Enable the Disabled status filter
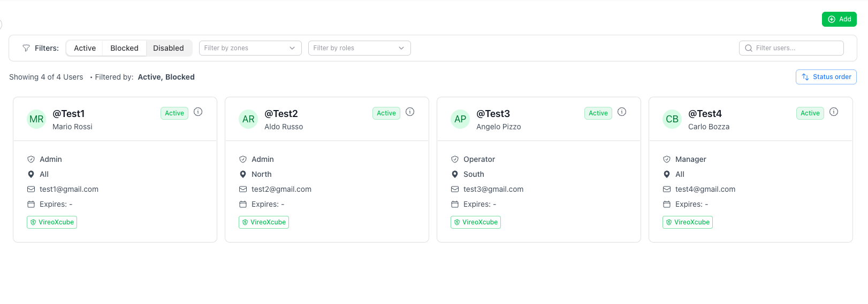The width and height of the screenshot is (868, 304). click(x=169, y=48)
